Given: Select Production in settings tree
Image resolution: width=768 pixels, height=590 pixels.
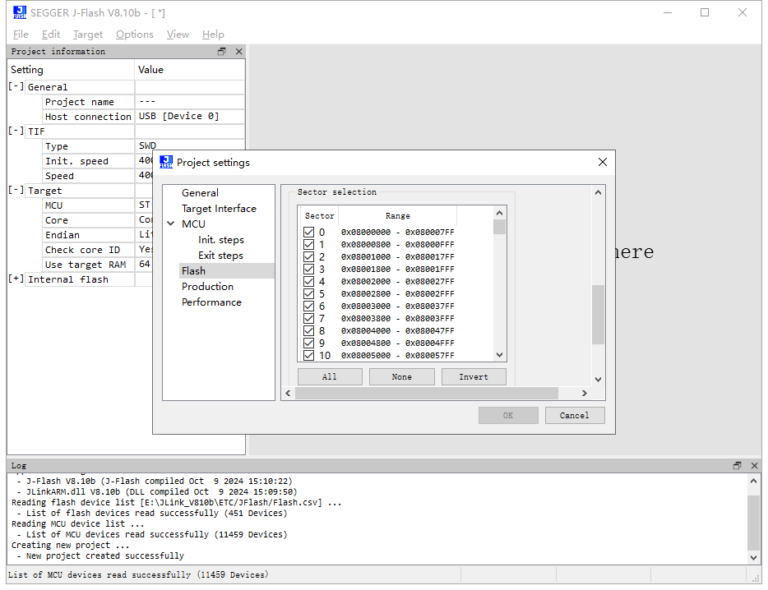Looking at the screenshot, I should pos(207,286).
